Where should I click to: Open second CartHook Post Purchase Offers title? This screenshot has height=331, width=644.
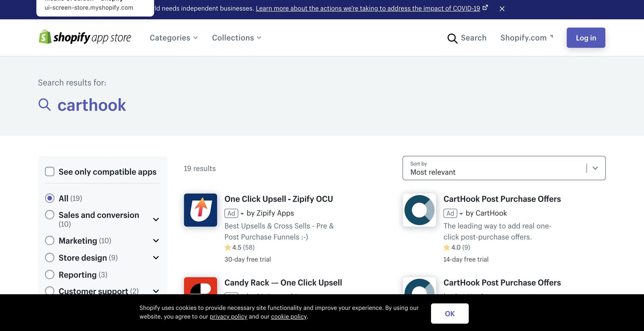click(502, 283)
